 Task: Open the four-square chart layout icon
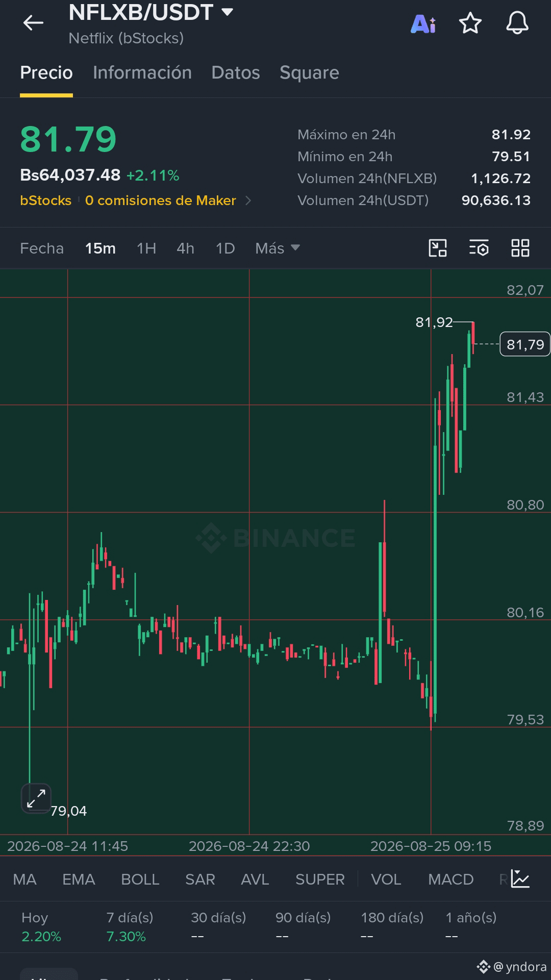[520, 248]
